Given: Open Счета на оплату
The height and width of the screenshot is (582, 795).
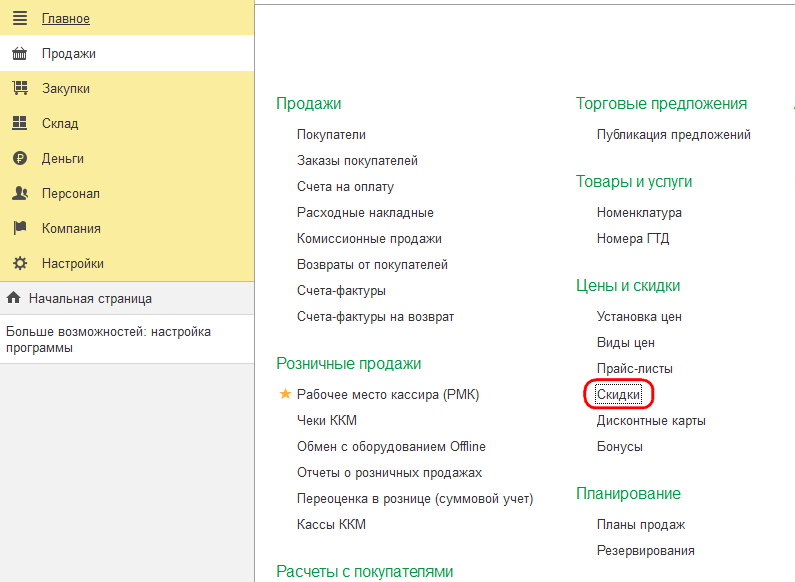Looking at the screenshot, I should point(345,187).
